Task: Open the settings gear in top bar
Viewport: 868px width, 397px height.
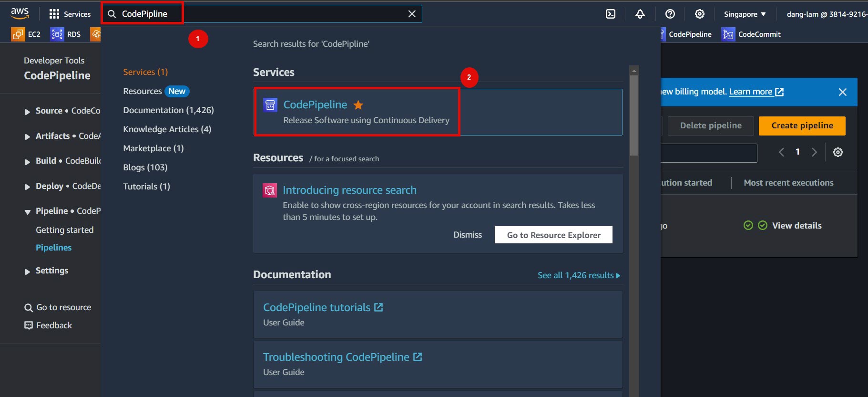Action: click(700, 14)
